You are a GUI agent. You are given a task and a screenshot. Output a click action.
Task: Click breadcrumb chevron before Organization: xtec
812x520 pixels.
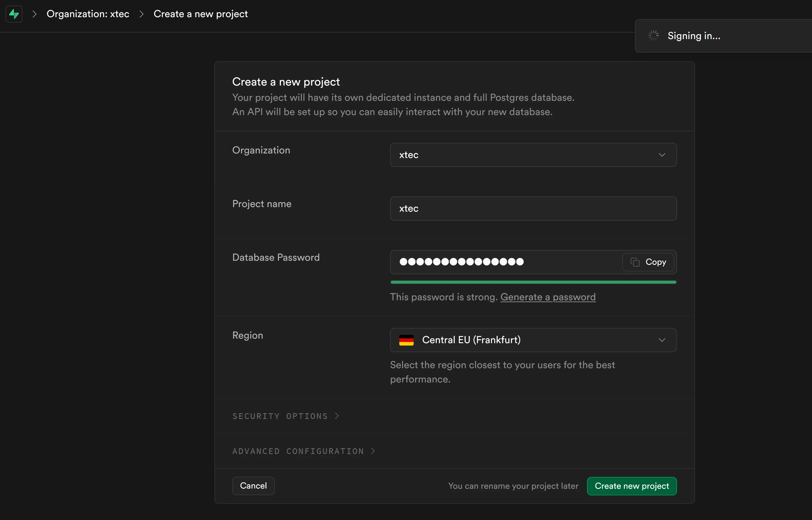click(34, 14)
